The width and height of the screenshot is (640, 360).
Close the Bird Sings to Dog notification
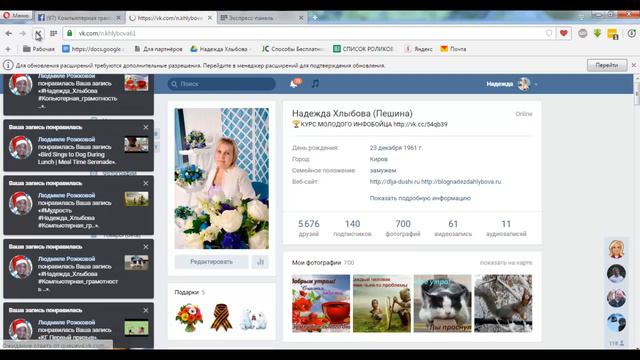point(146,127)
